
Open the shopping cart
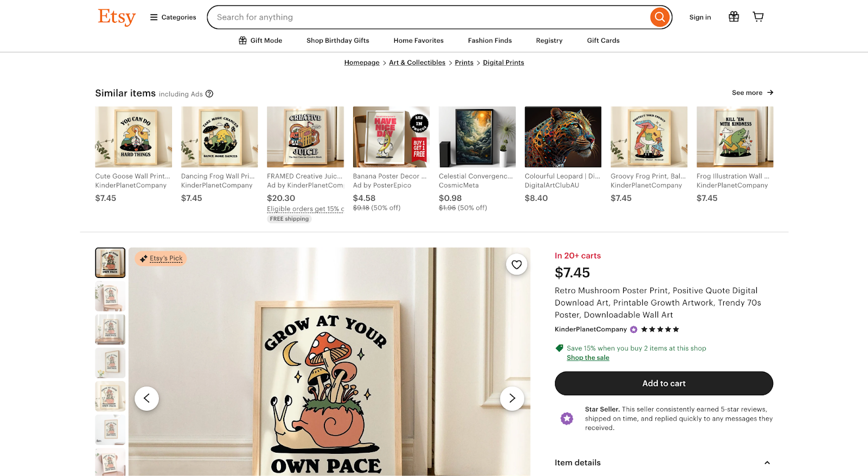pyautogui.click(x=758, y=17)
